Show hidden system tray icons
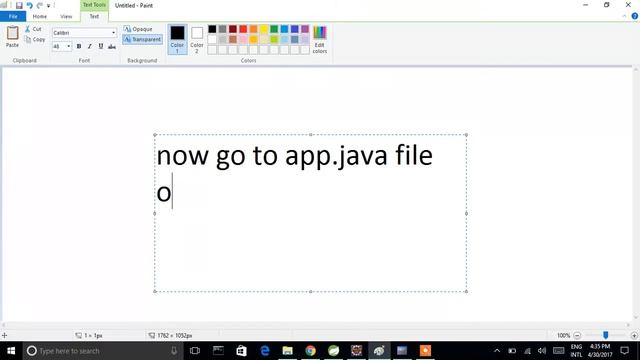640x360 pixels. point(497,351)
